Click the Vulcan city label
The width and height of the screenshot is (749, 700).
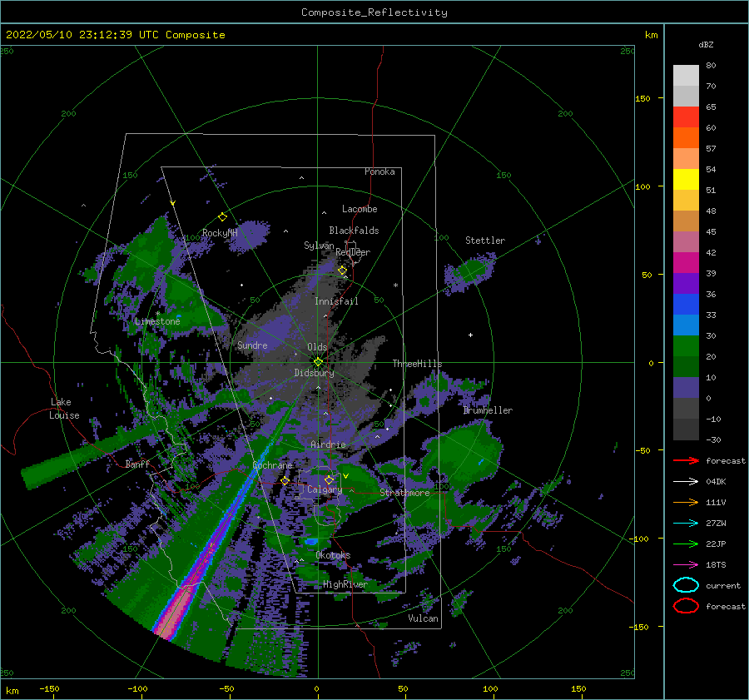[423, 618]
